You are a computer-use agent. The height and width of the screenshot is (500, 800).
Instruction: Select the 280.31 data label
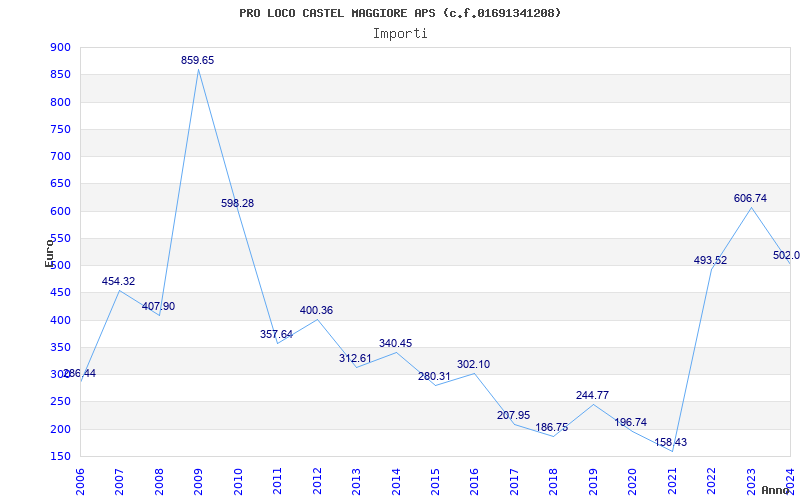[x=434, y=377]
